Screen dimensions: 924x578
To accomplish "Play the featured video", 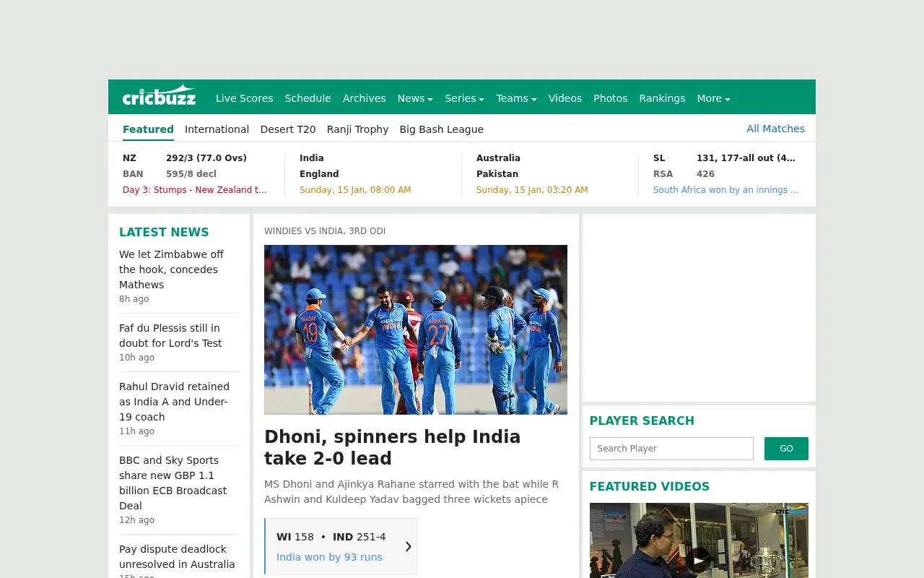I will click(x=699, y=559).
